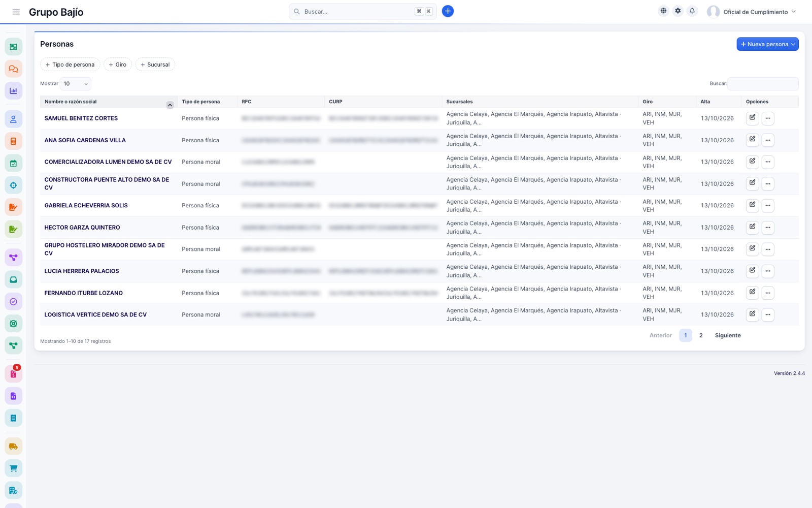Open more options for LUCIA HERRERA PALACIOS
Screen dimensions: 812x508
(x=768, y=271)
